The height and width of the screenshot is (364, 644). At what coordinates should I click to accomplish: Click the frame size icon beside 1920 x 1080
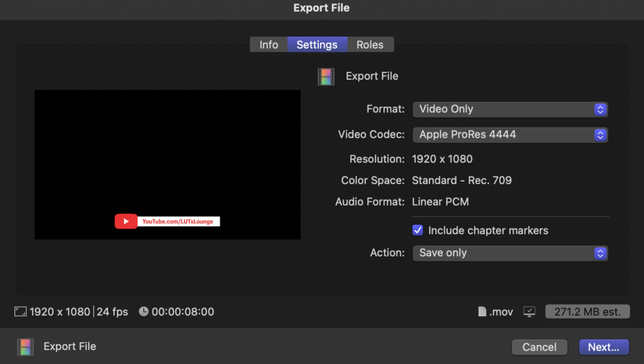tap(21, 311)
